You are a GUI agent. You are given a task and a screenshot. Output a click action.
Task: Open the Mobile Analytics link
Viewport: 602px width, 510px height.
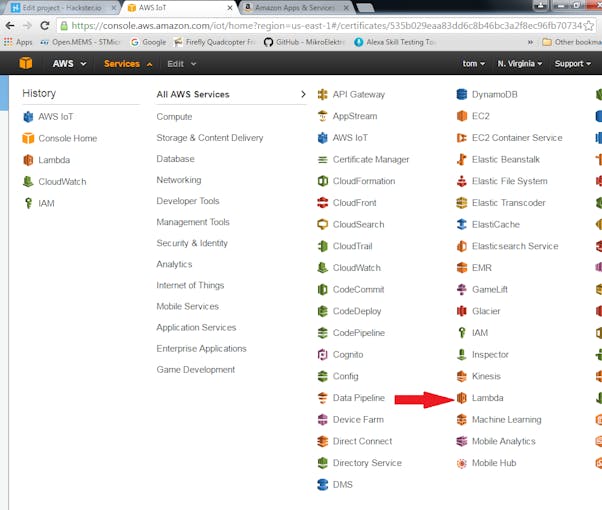click(x=503, y=442)
